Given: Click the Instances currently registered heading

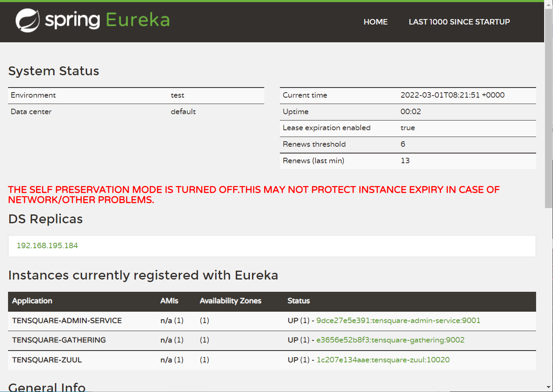Looking at the screenshot, I should pyautogui.click(x=143, y=275).
